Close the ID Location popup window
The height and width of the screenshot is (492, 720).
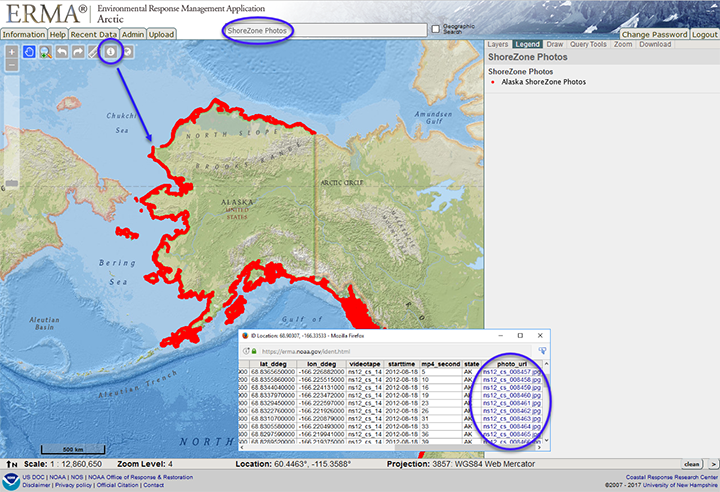(540, 335)
